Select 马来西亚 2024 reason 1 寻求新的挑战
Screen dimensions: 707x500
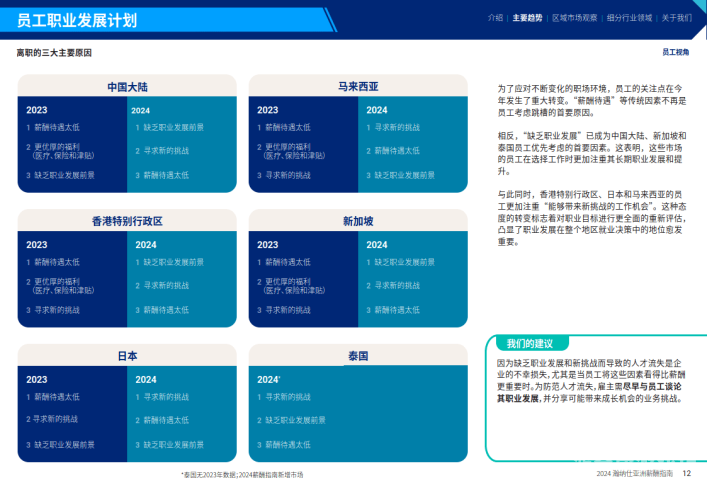[393, 128]
